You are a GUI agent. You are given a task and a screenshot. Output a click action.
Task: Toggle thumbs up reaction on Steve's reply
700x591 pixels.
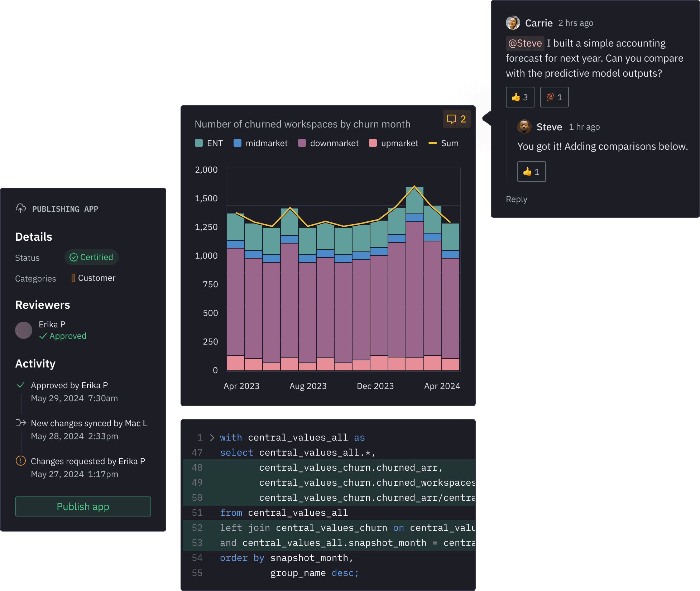click(531, 172)
